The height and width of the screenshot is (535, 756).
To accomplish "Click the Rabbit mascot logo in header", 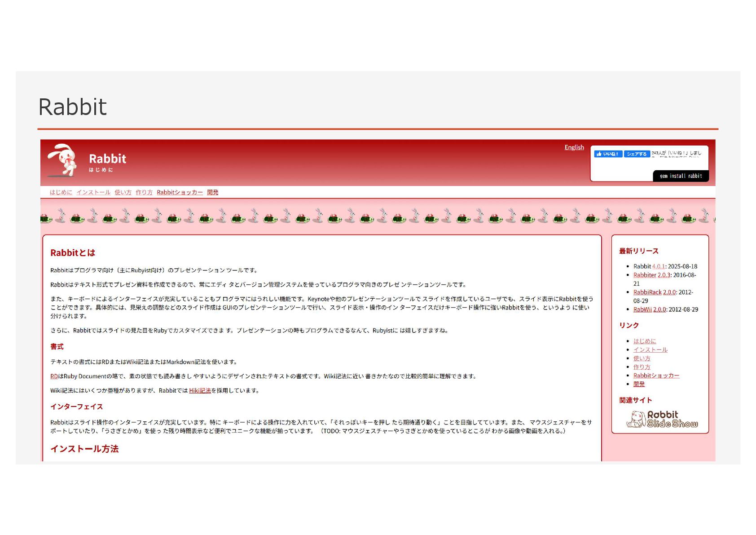I will [x=63, y=160].
